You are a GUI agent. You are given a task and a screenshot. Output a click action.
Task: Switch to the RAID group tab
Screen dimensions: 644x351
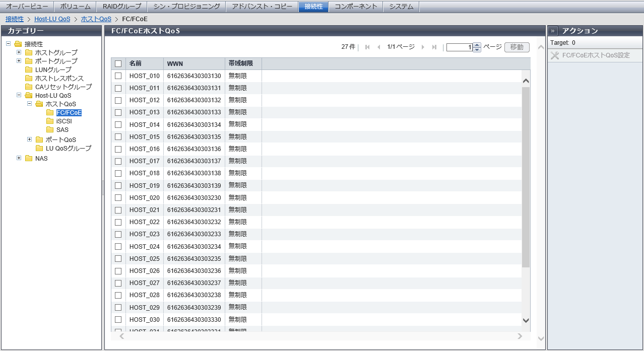point(121,7)
